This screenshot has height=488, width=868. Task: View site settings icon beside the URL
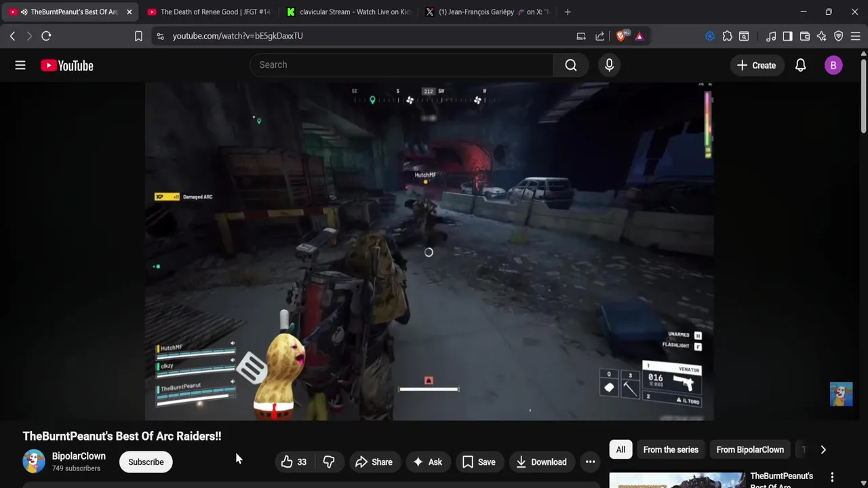click(x=160, y=36)
